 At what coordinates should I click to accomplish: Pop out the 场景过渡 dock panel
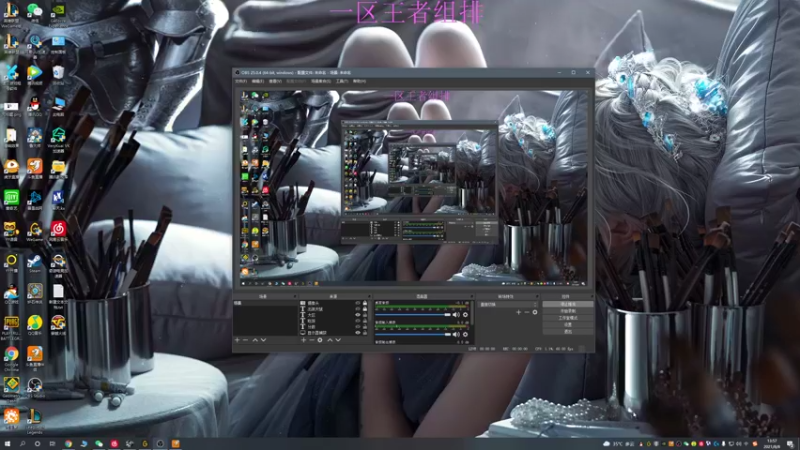click(x=538, y=296)
